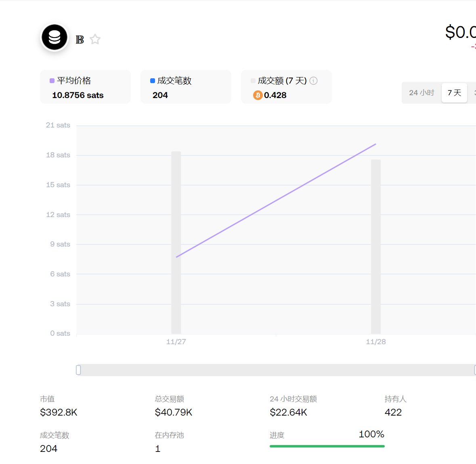Click the 持有人 label
Screen dimensions: 476x464
click(x=395, y=399)
